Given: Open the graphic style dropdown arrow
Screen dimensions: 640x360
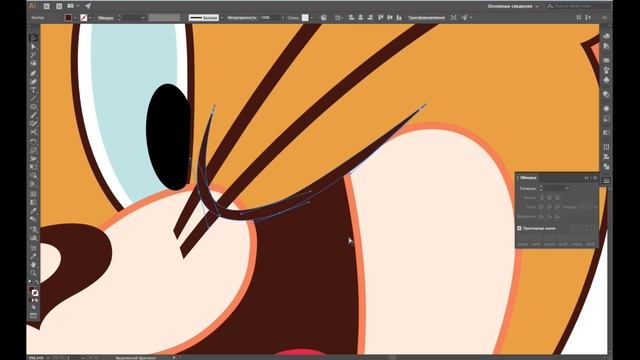Looking at the screenshot, I should 312,18.
